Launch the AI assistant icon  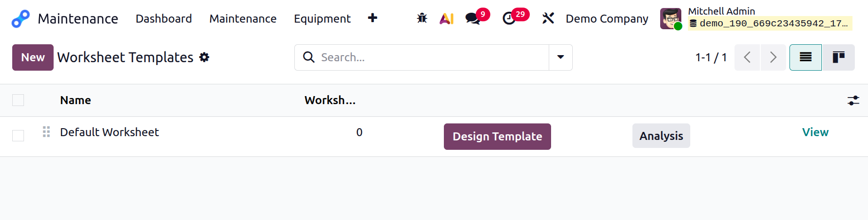point(446,18)
